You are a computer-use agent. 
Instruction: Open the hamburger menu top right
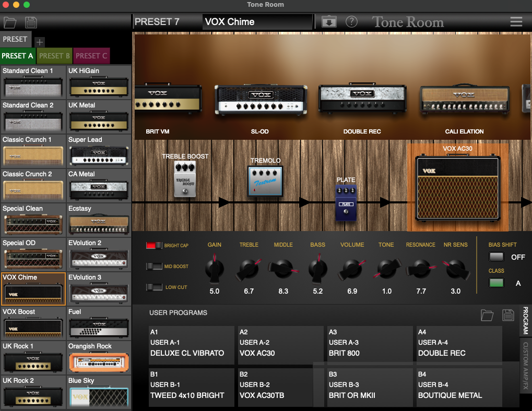click(x=516, y=22)
